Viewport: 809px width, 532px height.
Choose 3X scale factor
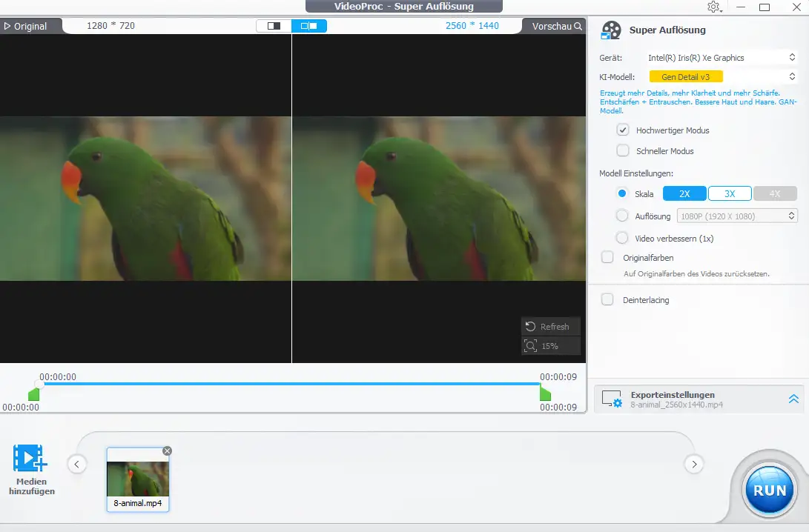730,194
